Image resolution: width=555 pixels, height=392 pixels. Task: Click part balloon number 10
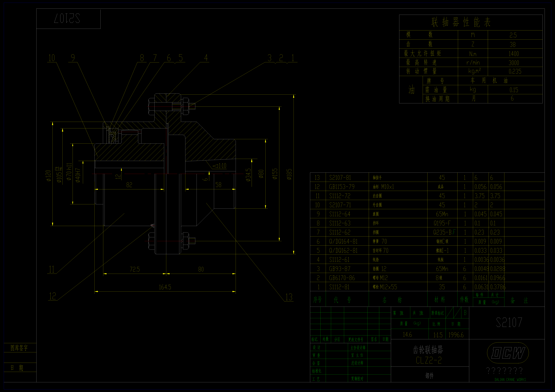coord(52,58)
